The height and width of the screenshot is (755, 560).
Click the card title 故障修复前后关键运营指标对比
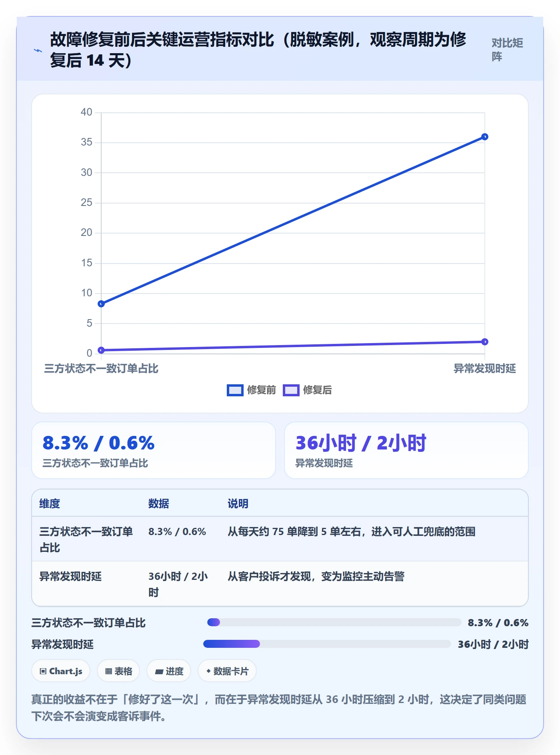click(x=258, y=50)
